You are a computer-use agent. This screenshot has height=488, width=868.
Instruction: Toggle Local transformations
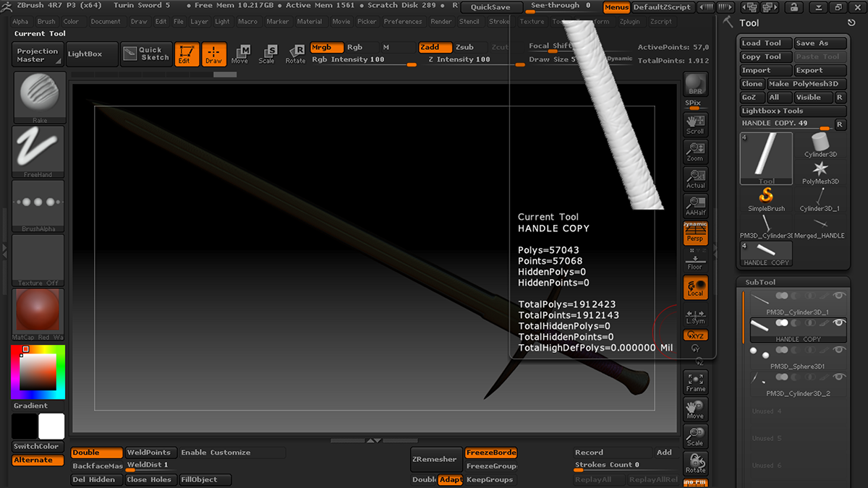(696, 287)
